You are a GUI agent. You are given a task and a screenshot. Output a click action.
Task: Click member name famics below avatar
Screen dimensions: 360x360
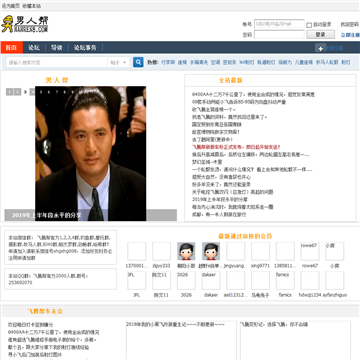[x=285, y=295]
